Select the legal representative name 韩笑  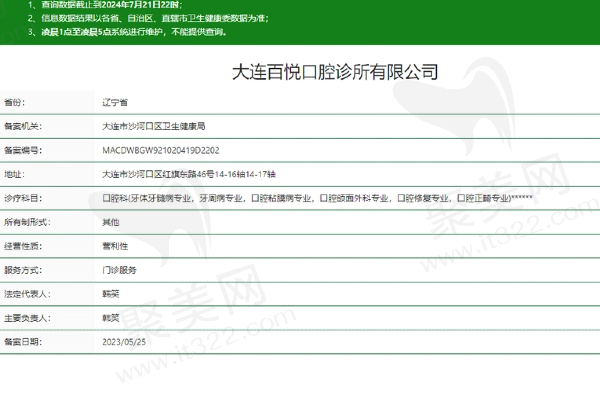111,294
